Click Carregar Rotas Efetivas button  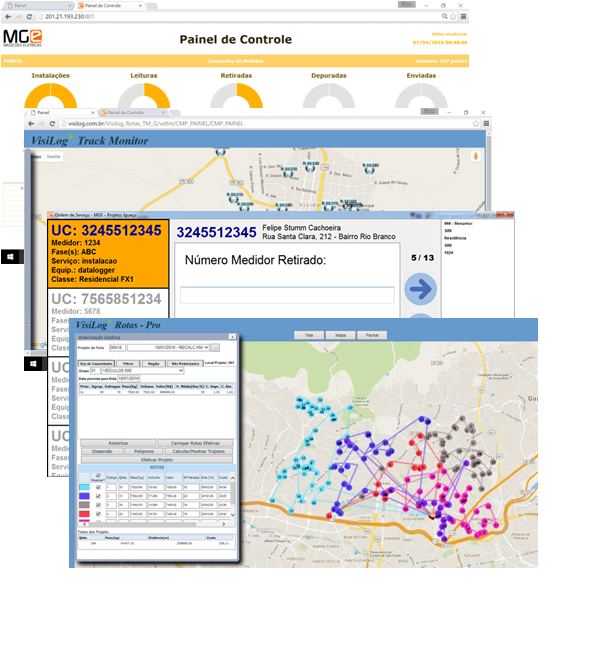195,443
